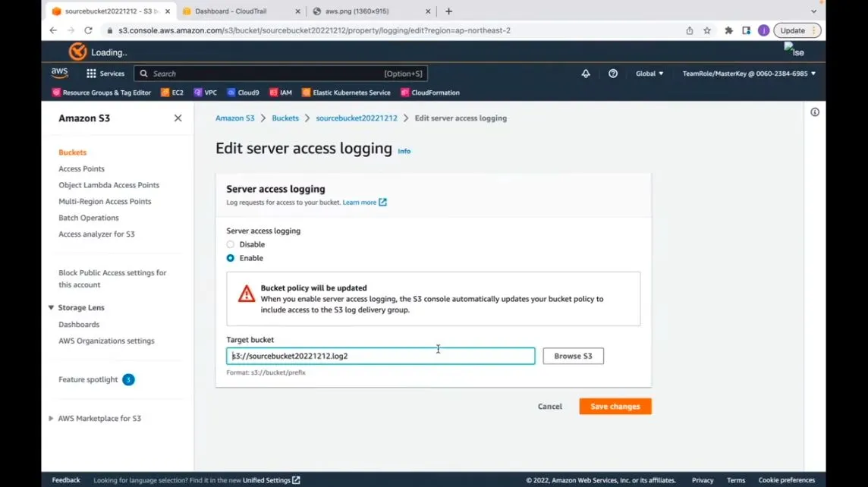Open the browser extensions puzzle icon
Screen dimensions: 868x487
[728, 30]
